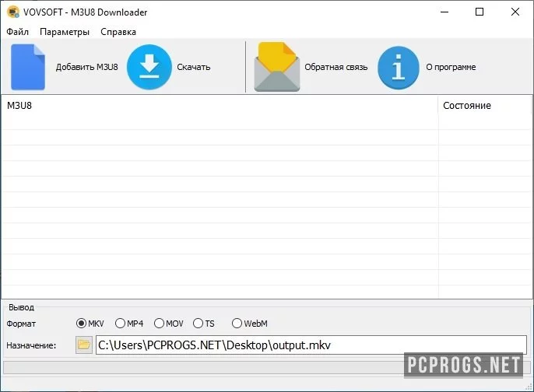Open the Параметры menu

[x=65, y=32]
